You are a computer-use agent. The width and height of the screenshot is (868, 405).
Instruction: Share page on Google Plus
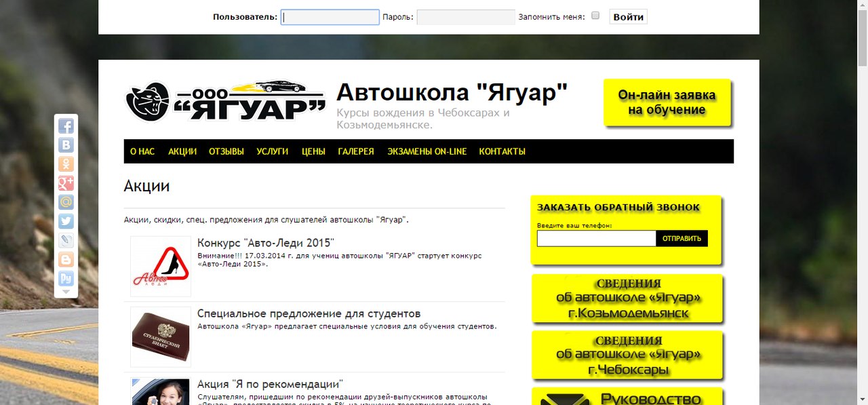tap(66, 182)
